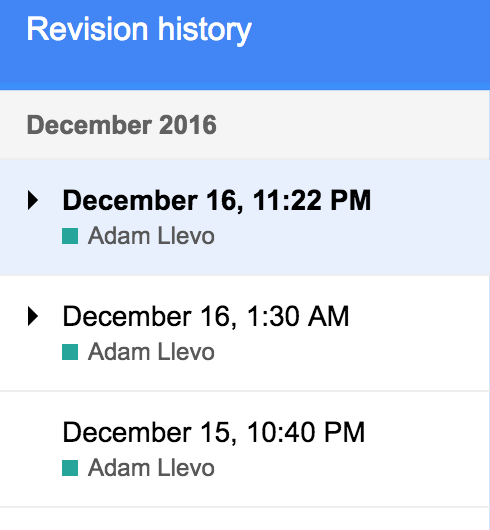Click the December 2016 month header

click(122, 125)
